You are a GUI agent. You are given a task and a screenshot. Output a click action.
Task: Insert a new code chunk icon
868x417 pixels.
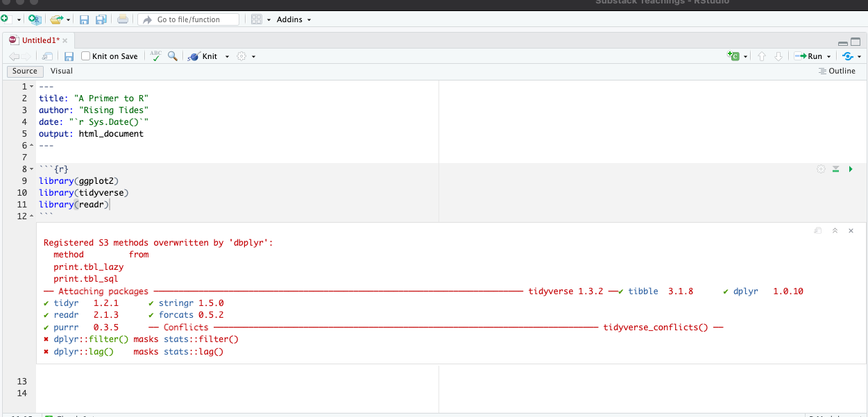(733, 56)
